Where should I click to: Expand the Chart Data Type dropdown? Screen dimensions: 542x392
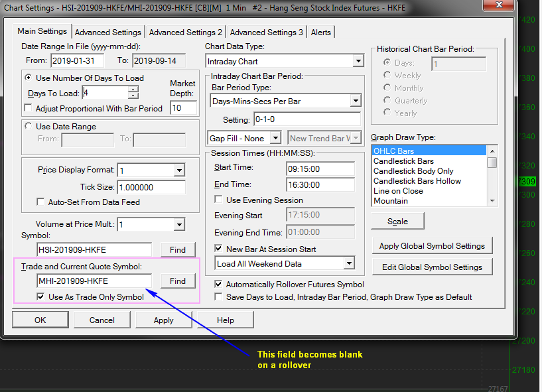[358, 61]
